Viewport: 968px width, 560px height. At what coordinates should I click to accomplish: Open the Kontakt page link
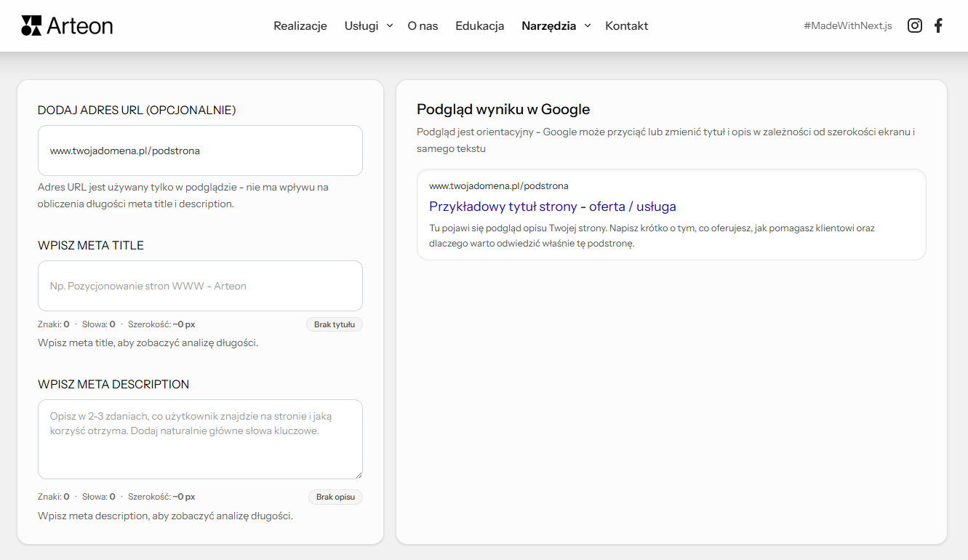click(x=626, y=25)
